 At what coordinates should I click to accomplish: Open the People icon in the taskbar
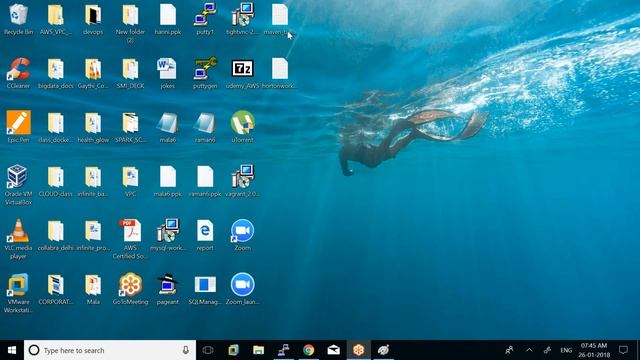point(509,350)
